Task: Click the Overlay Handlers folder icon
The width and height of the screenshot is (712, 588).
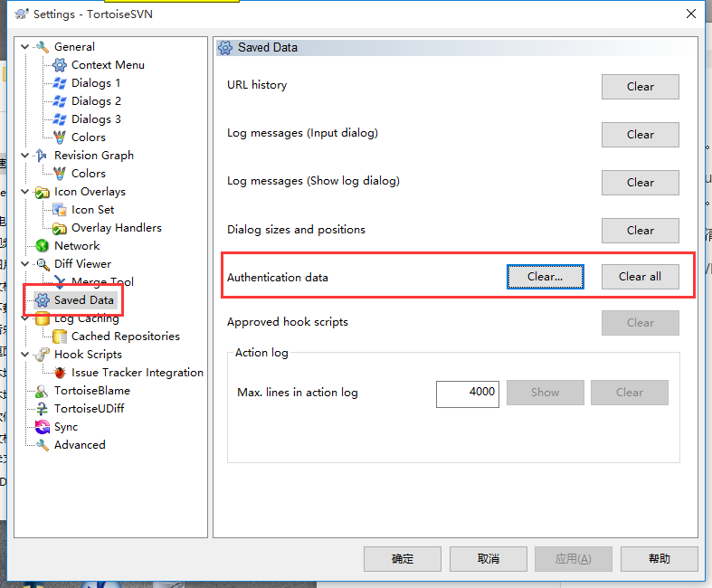Action: point(60,228)
